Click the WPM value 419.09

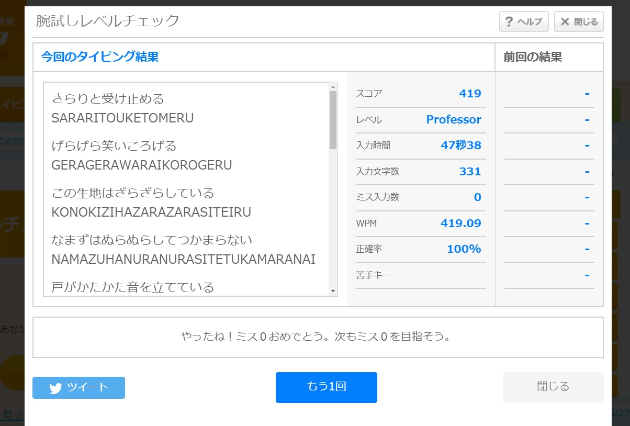460,223
